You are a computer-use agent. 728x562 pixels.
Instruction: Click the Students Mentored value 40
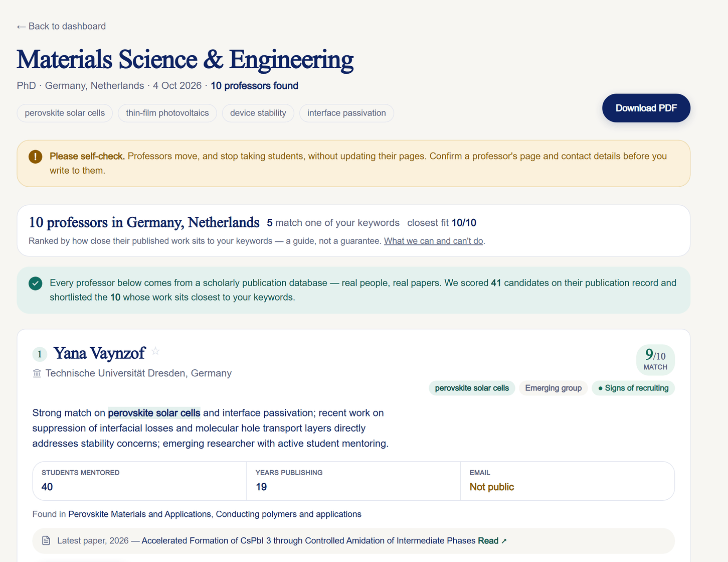click(x=47, y=487)
